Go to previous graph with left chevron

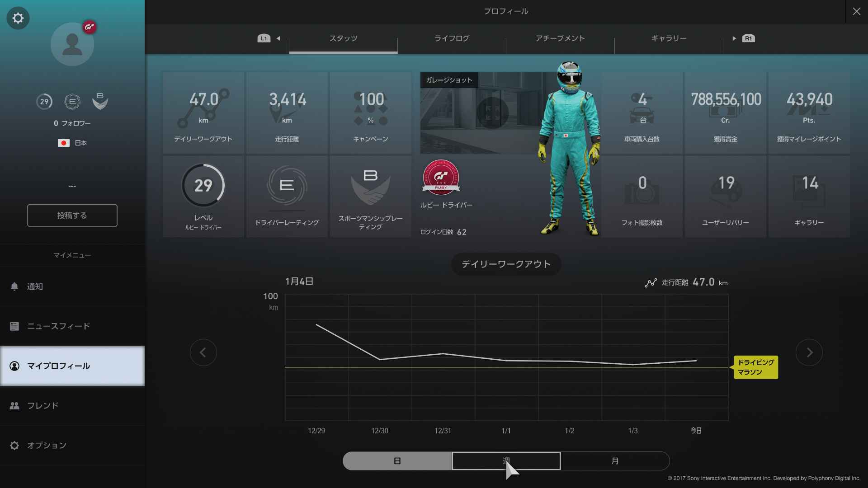(203, 352)
